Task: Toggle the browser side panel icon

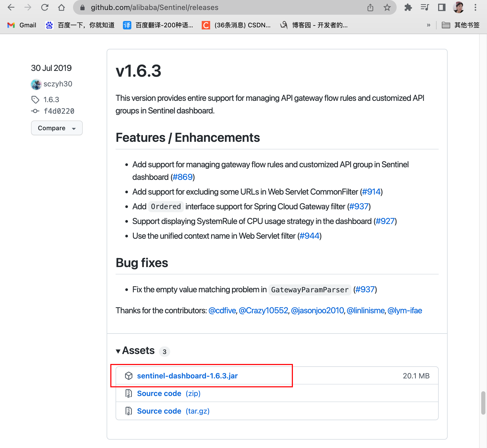Action: (442, 7)
